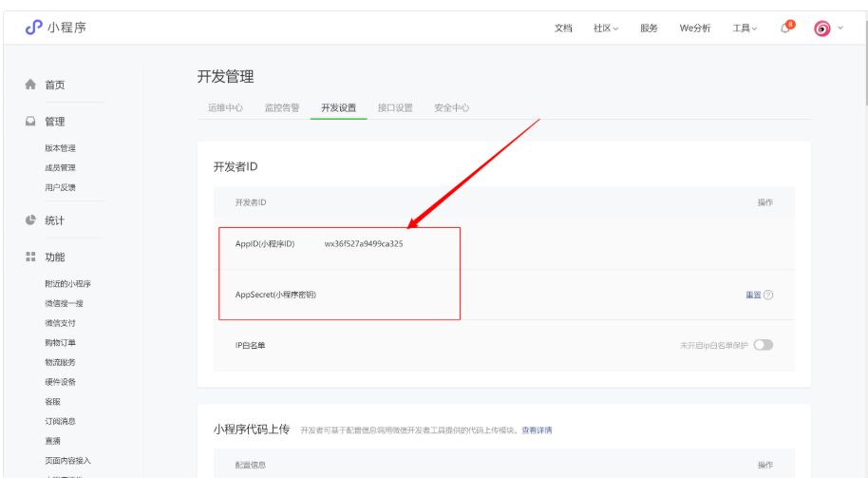Click the 重置 link for AppSecret
The width and height of the screenshot is (868, 478).
(x=753, y=295)
